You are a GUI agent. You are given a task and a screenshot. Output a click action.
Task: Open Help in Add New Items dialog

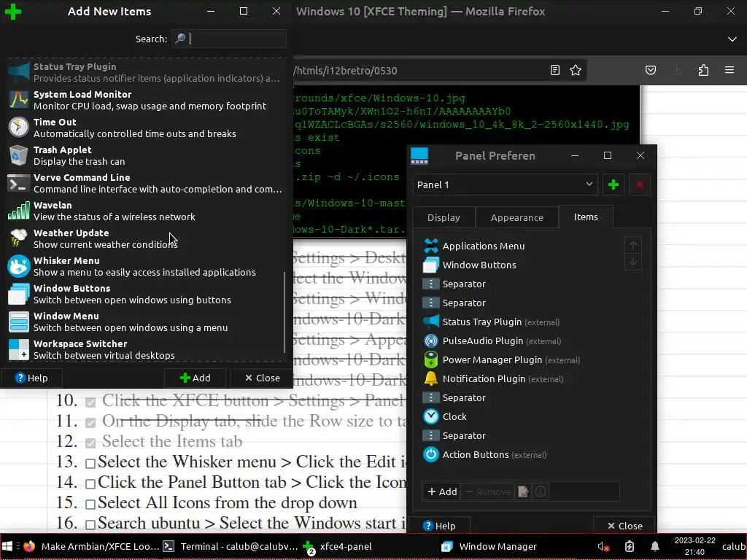tap(31, 378)
